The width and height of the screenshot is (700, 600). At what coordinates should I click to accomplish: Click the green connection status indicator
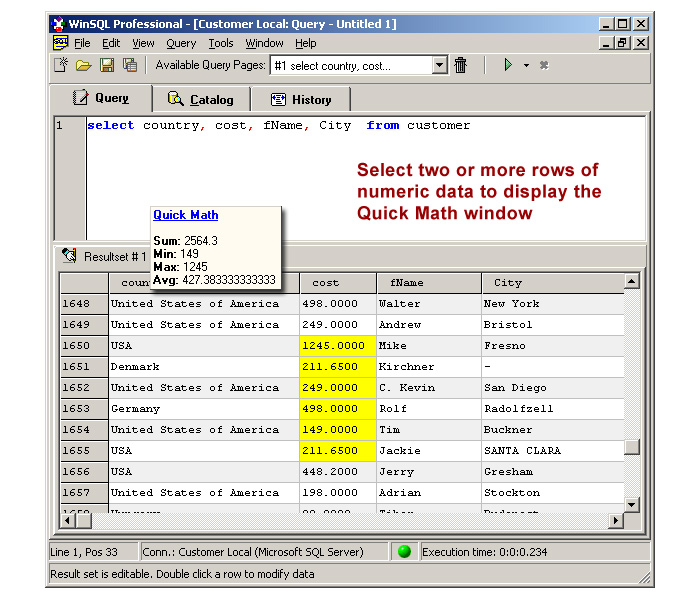(x=404, y=552)
